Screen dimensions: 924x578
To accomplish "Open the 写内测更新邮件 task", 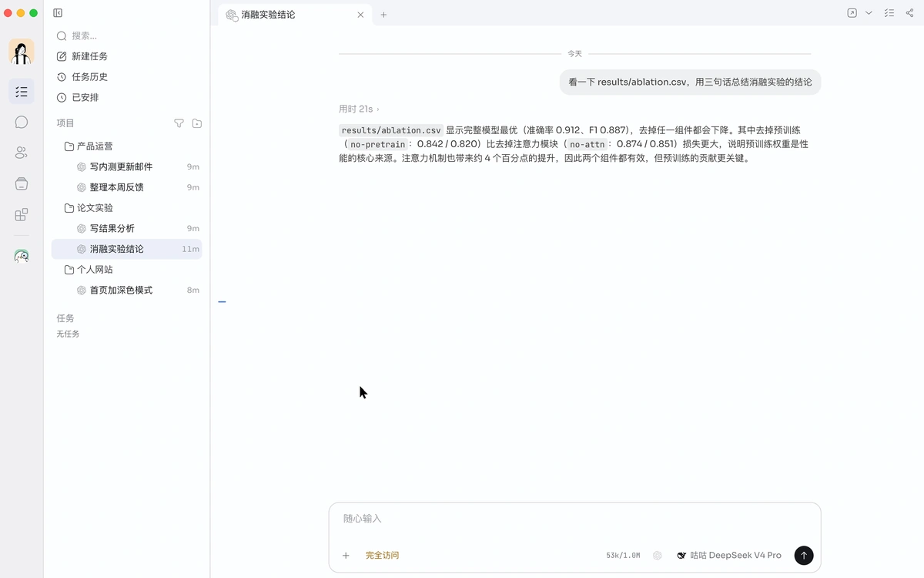I will (126, 166).
